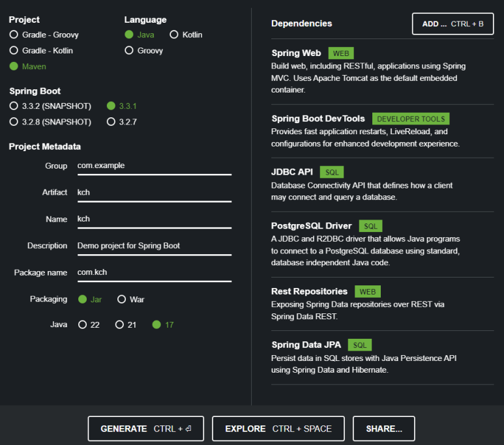Click the PostgreSQL Driver description text
Image resolution: width=504 pixels, height=445 pixels.
(366, 251)
